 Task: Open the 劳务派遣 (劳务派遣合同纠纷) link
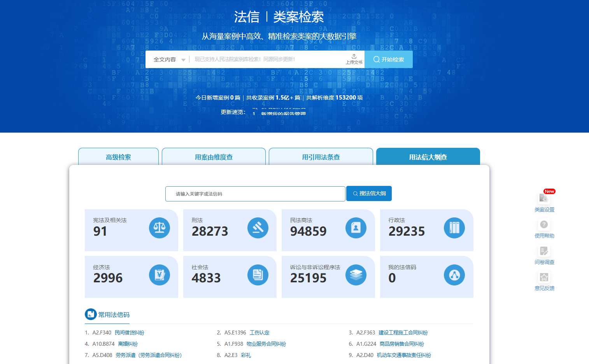(x=149, y=355)
